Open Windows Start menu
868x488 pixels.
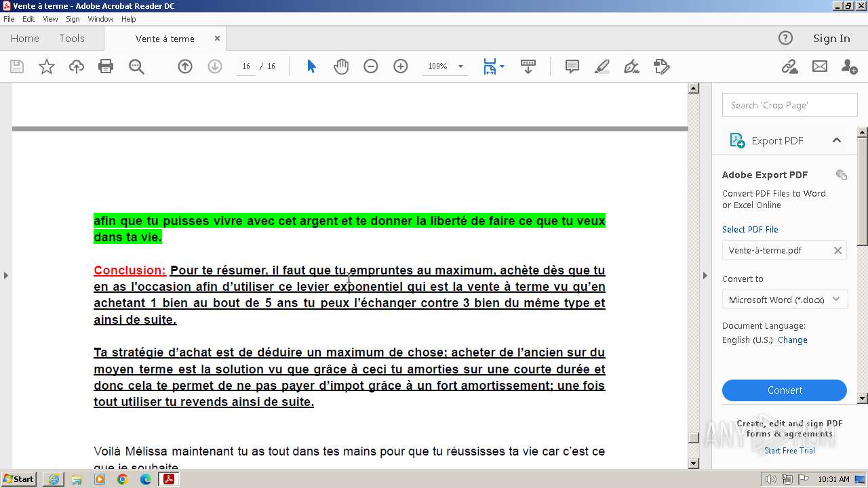tap(19, 479)
